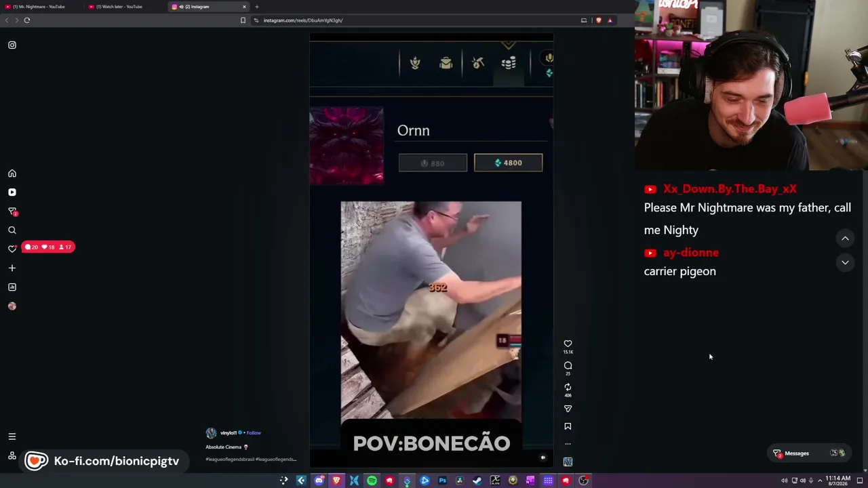Open vinylol1 profile name link

pos(229,433)
